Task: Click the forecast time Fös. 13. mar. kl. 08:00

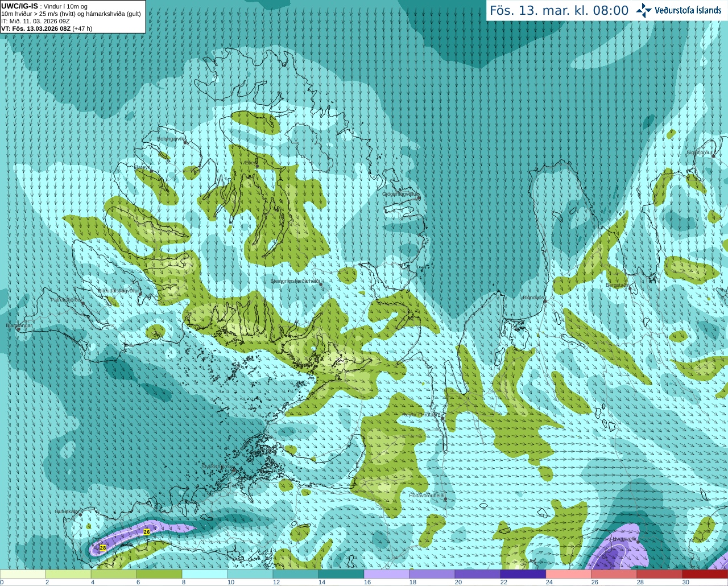Action: click(559, 10)
